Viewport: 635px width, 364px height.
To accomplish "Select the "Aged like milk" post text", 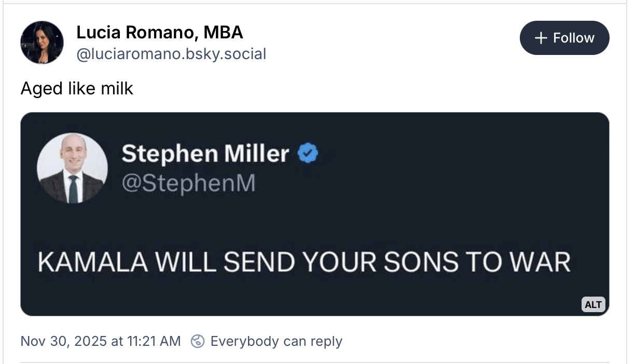I will tap(77, 89).
